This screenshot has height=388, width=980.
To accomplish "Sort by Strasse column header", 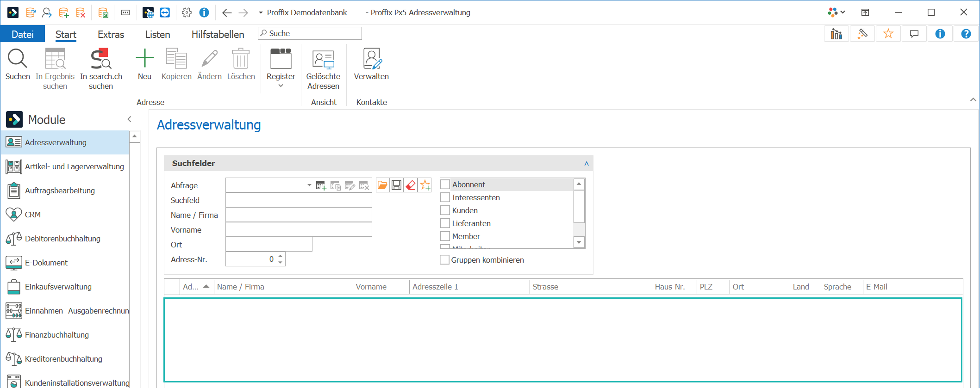I will [x=591, y=287].
